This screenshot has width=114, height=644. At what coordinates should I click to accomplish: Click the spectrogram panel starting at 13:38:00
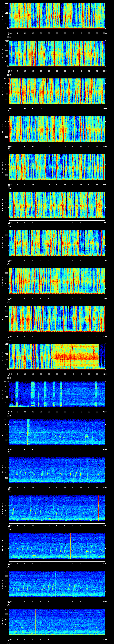pos(57,280)
